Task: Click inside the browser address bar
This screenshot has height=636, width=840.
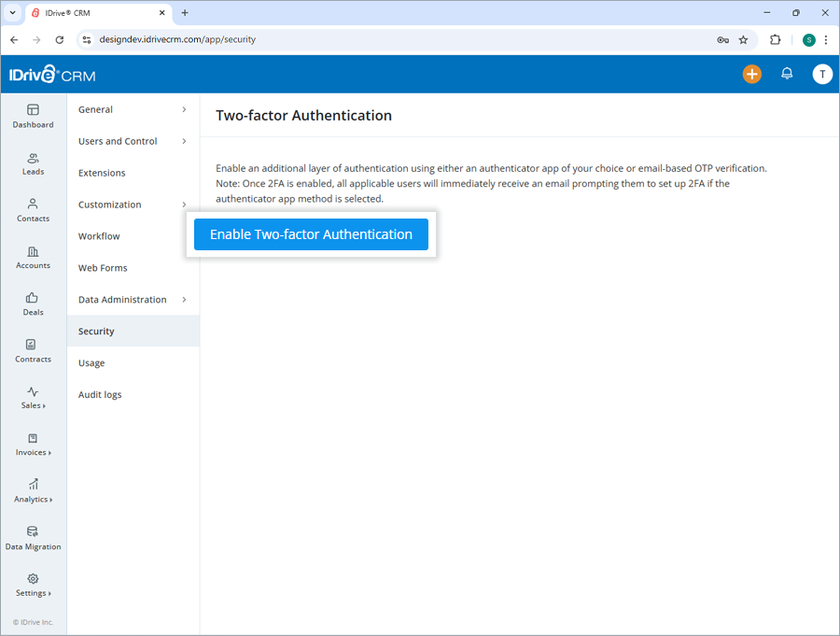Action: pos(280,40)
